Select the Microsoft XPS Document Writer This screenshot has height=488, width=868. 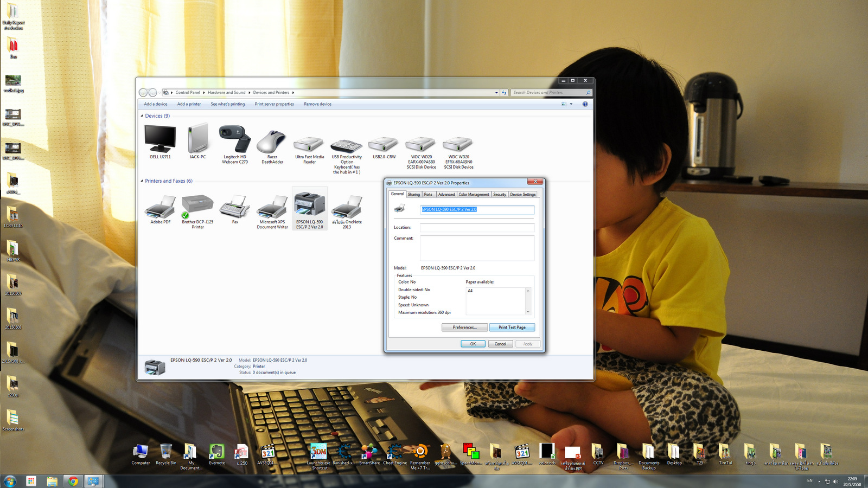pos(272,211)
